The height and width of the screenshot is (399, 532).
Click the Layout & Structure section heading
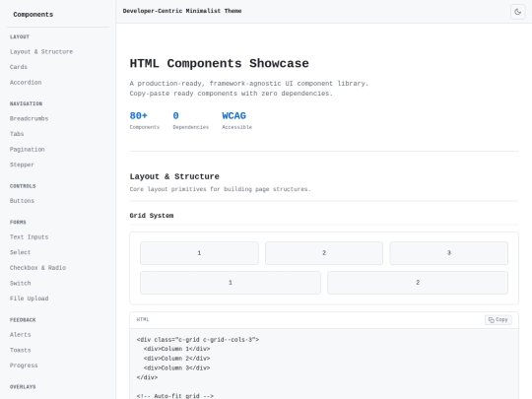point(174,176)
